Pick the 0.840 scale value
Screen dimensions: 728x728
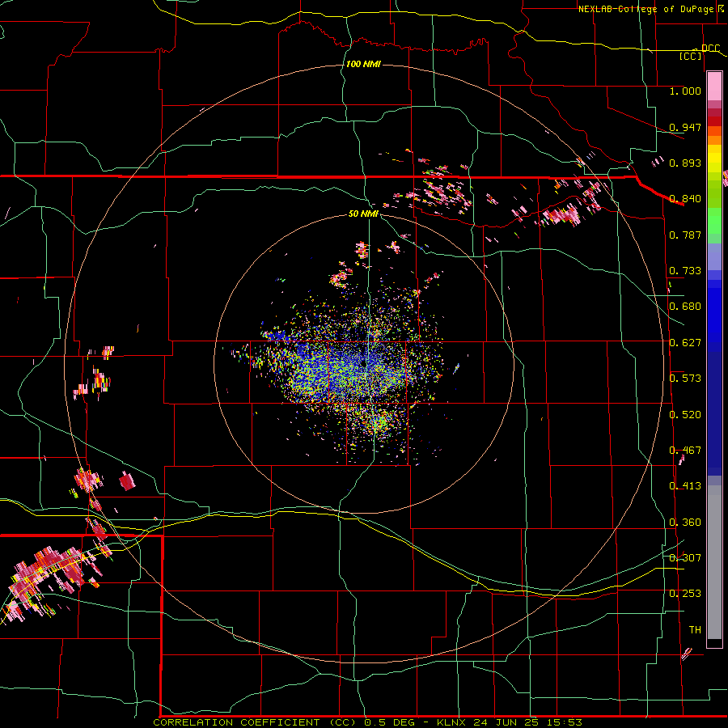(x=685, y=199)
